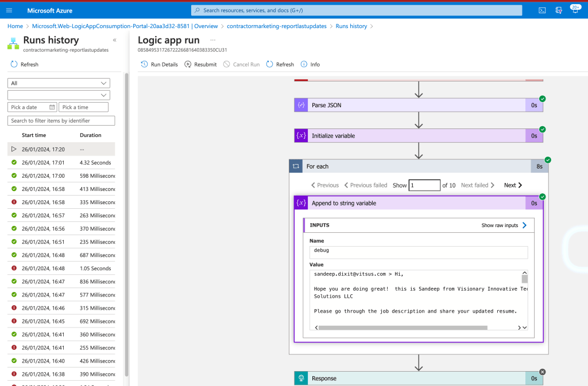
Task: Click Search to filter items by identifier
Action: pos(61,120)
